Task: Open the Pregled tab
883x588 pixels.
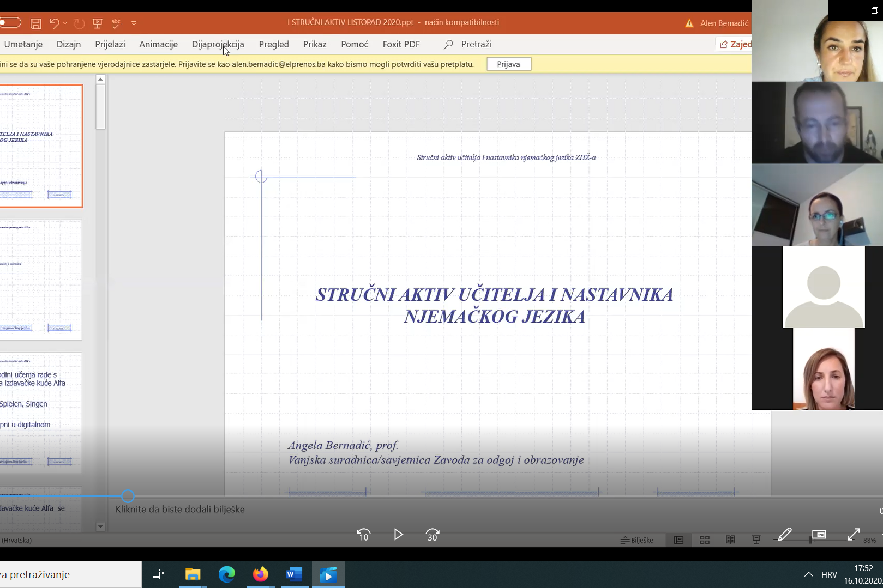Action: 274,44
